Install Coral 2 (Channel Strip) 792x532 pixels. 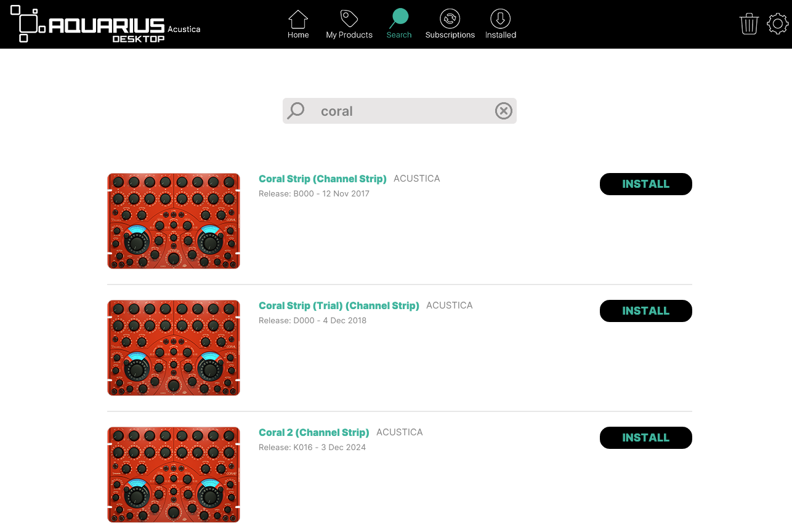(x=645, y=438)
